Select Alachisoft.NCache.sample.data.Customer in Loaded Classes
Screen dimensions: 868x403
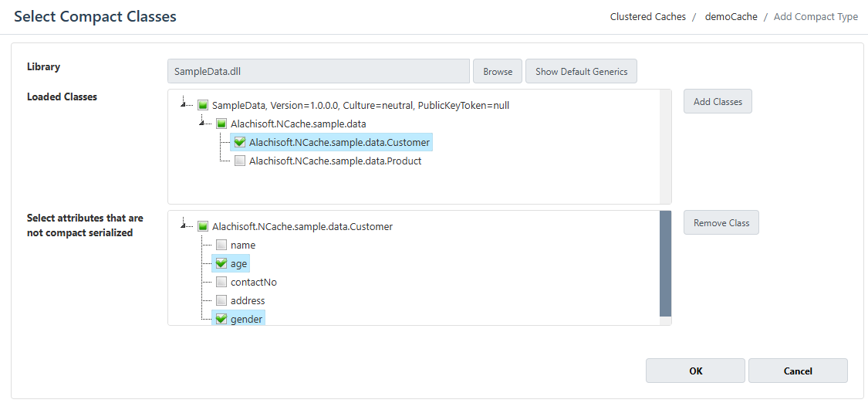(x=339, y=142)
